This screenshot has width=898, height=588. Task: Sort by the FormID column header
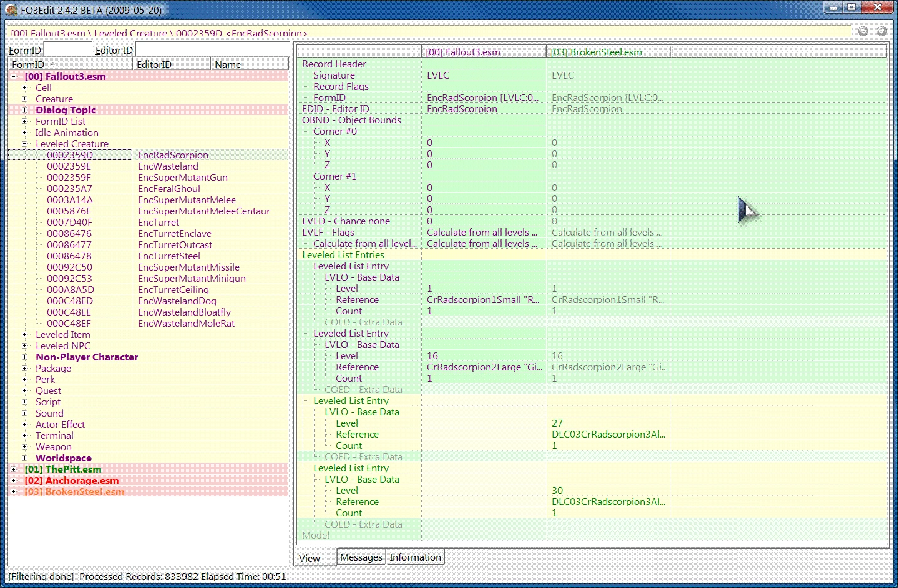point(71,64)
